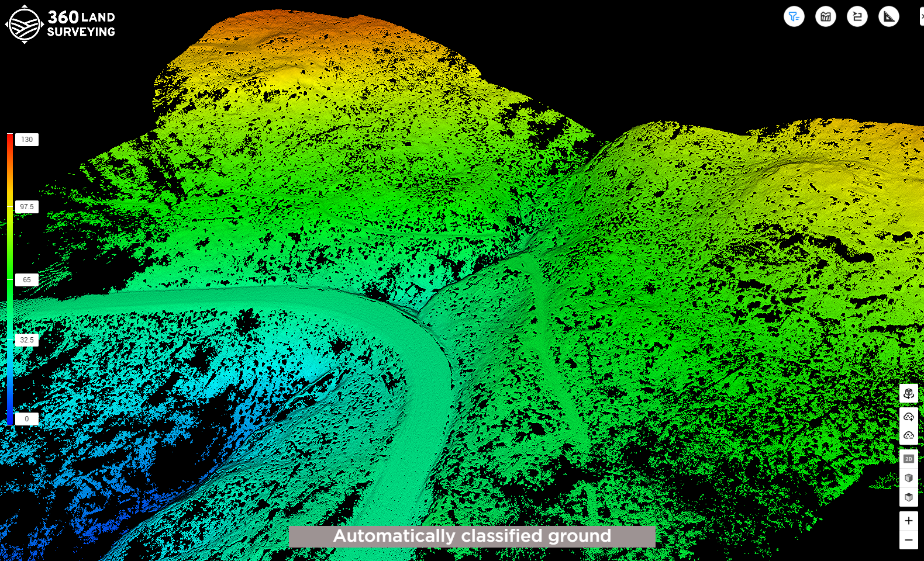Zoom in with the plus button
The width and height of the screenshot is (924, 561).
[x=908, y=521]
